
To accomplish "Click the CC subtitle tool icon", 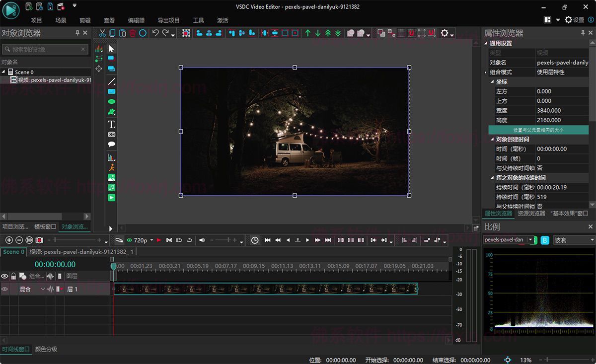I will 112,135.
